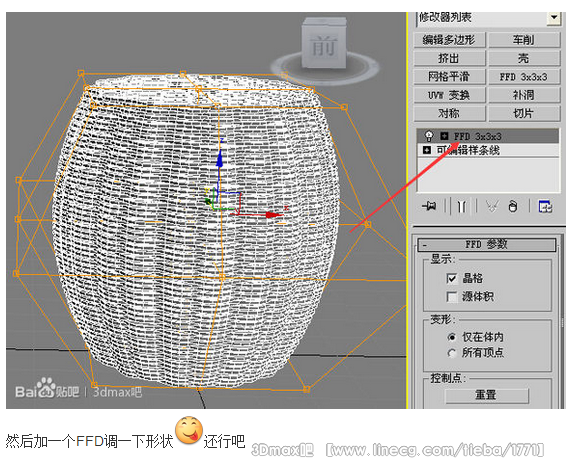The width and height of the screenshot is (573, 467).
Task: Apply the 切片 slice modifier
Action: tap(524, 114)
